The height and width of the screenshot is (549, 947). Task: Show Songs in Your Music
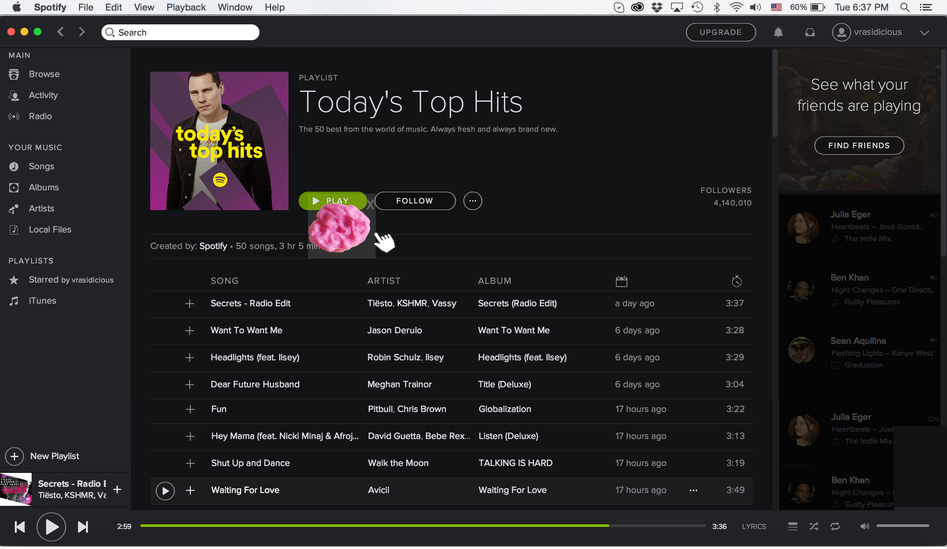coord(41,167)
